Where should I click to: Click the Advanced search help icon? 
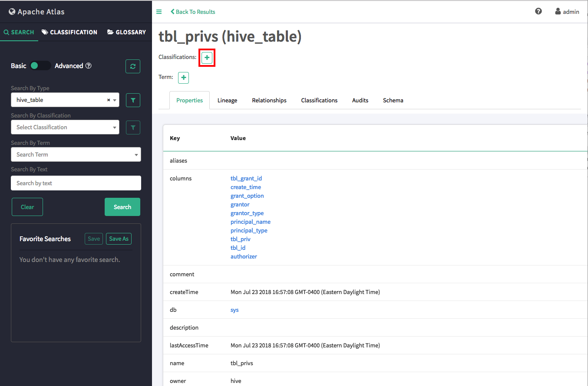click(x=89, y=66)
